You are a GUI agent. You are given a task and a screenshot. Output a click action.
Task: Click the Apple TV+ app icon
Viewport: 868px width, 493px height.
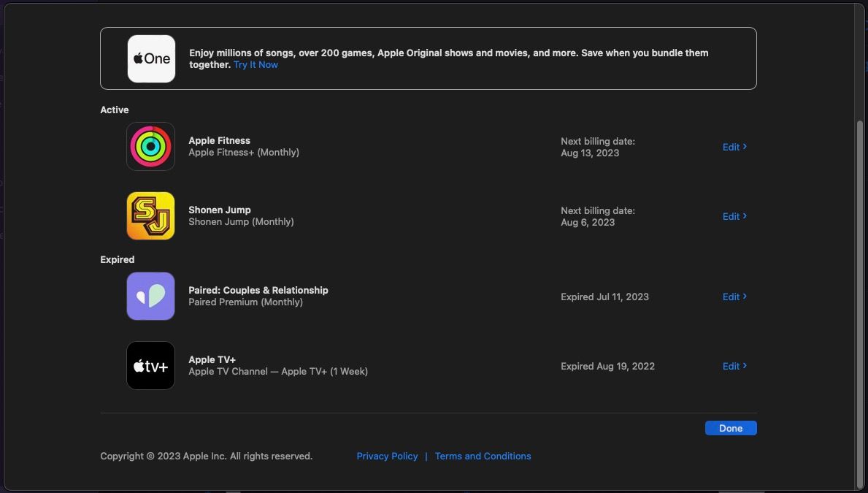(x=151, y=365)
